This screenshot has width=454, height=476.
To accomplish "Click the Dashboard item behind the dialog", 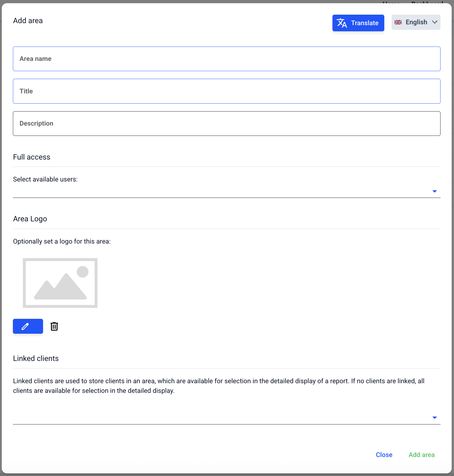I will pos(427,2).
